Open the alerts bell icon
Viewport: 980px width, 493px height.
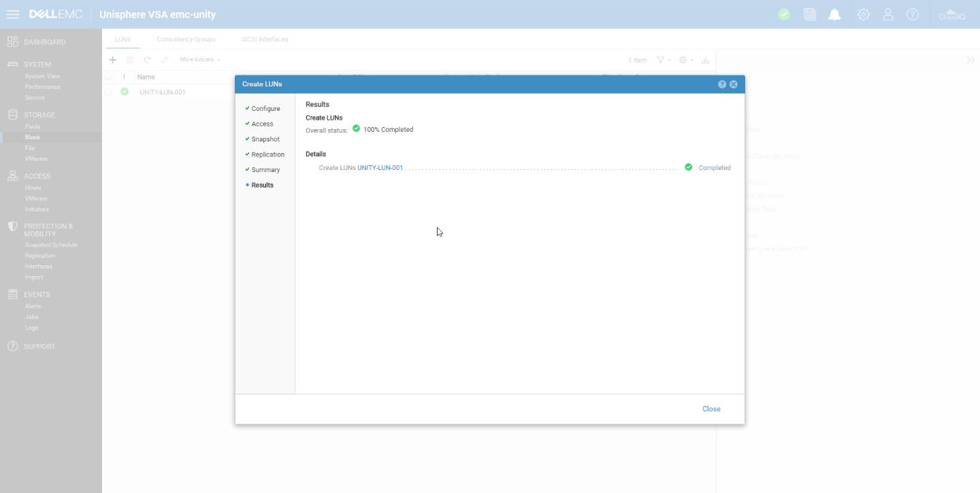[x=834, y=14]
